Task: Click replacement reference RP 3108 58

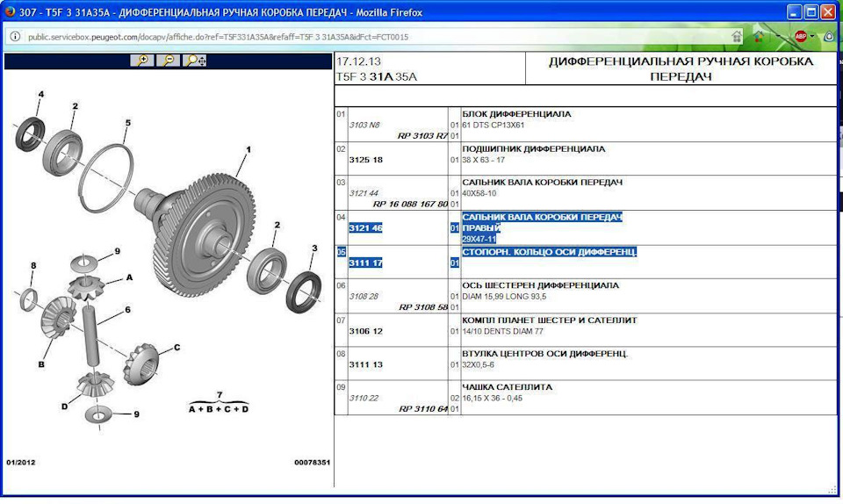Action: pyautogui.click(x=423, y=306)
